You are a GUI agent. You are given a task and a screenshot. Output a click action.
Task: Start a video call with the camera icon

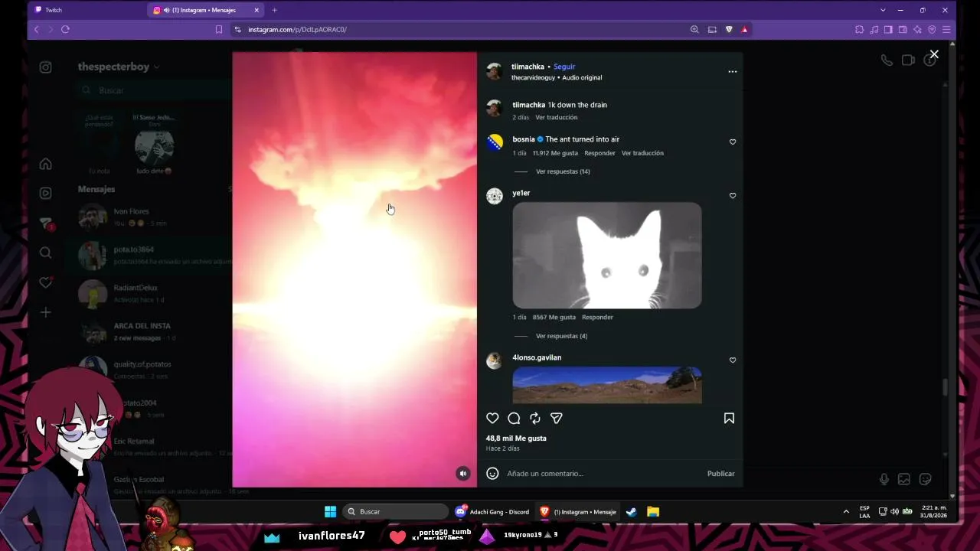(908, 60)
